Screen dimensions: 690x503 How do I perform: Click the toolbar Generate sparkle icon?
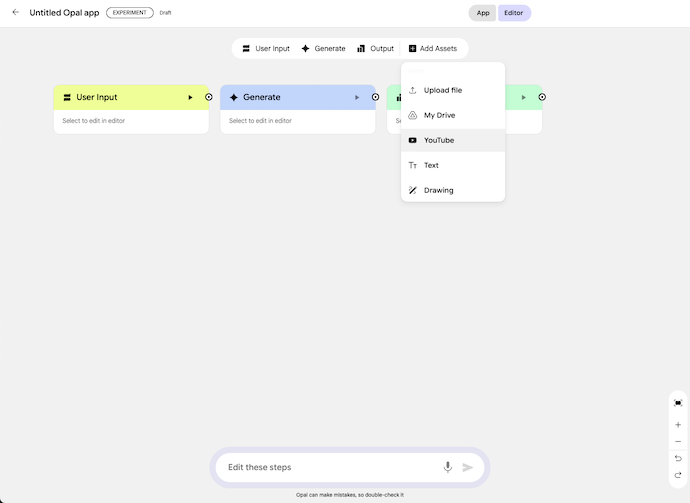pos(305,48)
